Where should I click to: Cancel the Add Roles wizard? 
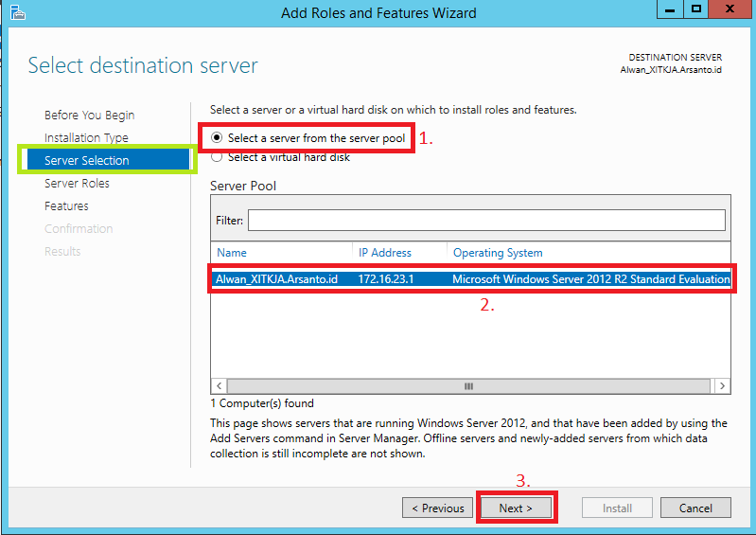pos(695,508)
